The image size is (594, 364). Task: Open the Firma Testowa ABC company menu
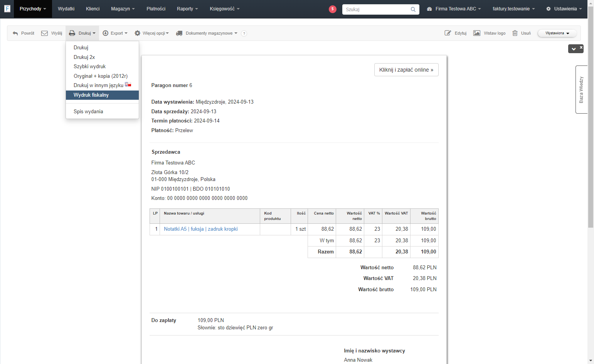pos(454,9)
